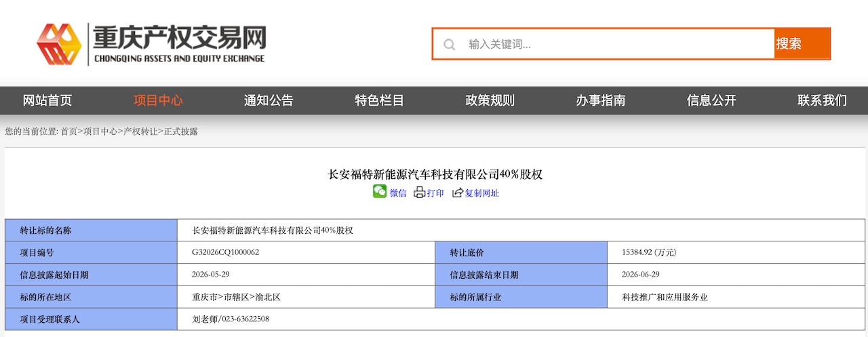
Task: Click the 信息披露起始日期 label
Action: 54,275
